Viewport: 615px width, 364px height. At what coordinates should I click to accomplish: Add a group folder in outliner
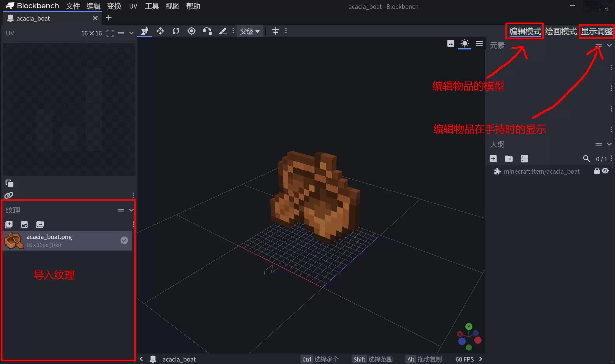point(509,159)
